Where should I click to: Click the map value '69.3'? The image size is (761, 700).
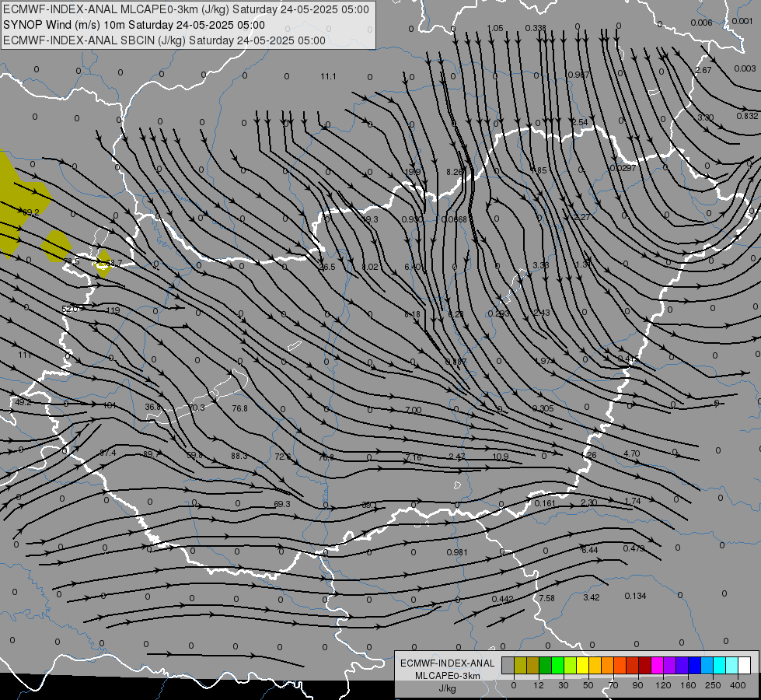(282, 504)
